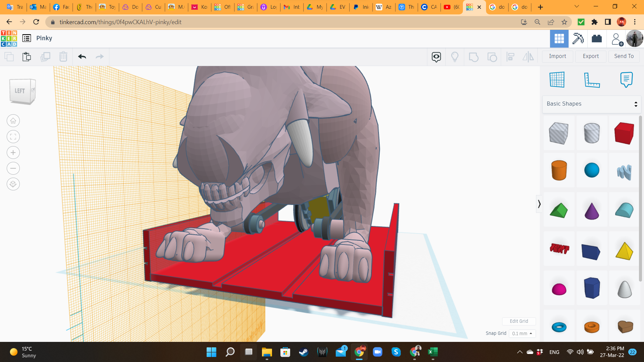Open the design list menu icon
Viewport: 644px width, 362px height.
click(27, 38)
